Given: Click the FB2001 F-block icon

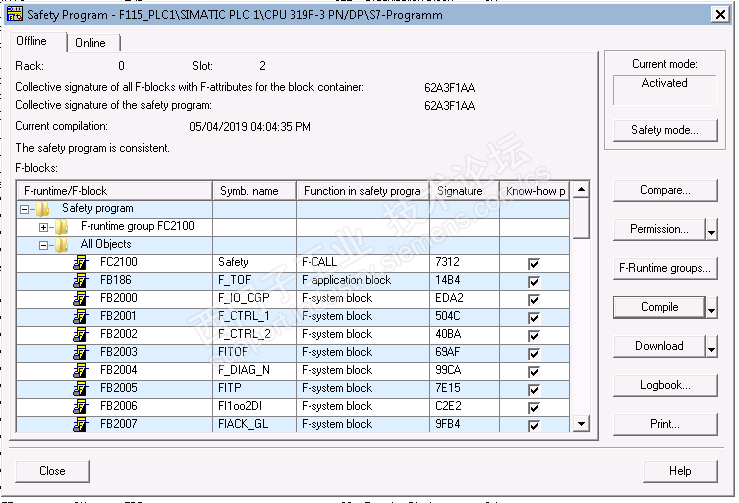Looking at the screenshot, I should pyautogui.click(x=81, y=316).
